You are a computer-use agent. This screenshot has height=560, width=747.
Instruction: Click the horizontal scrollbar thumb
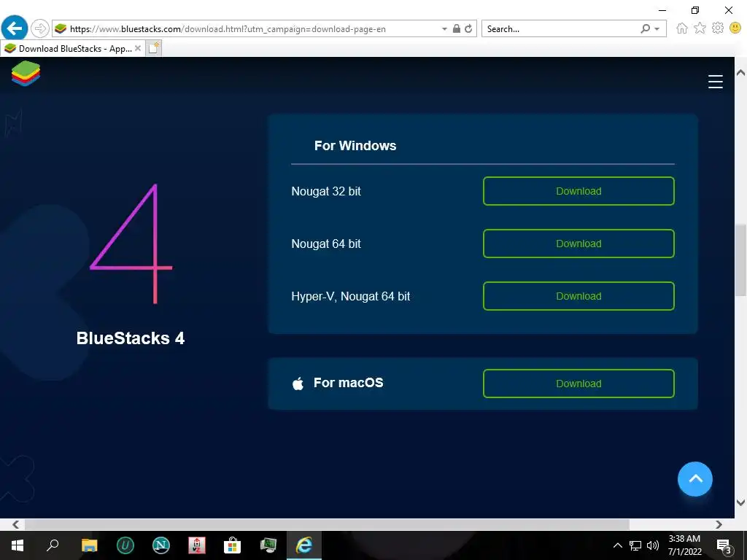pyautogui.click(x=327, y=524)
